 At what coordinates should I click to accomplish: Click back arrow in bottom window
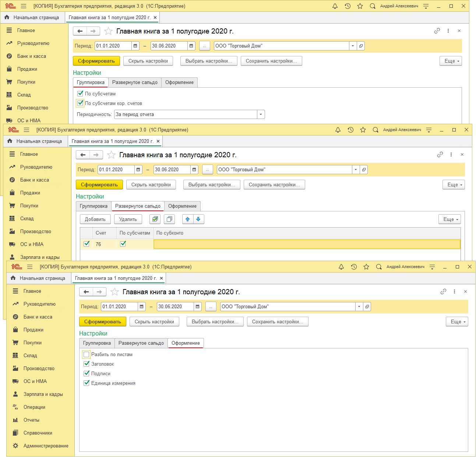[86, 292]
